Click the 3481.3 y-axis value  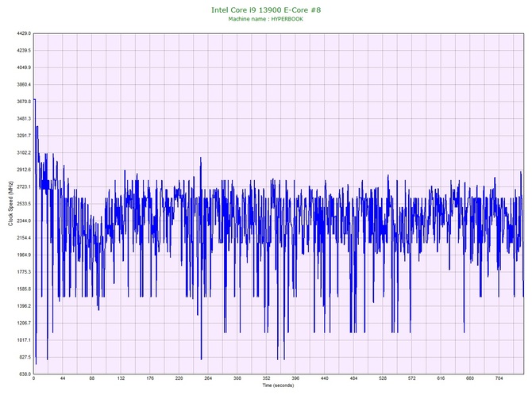(24, 119)
